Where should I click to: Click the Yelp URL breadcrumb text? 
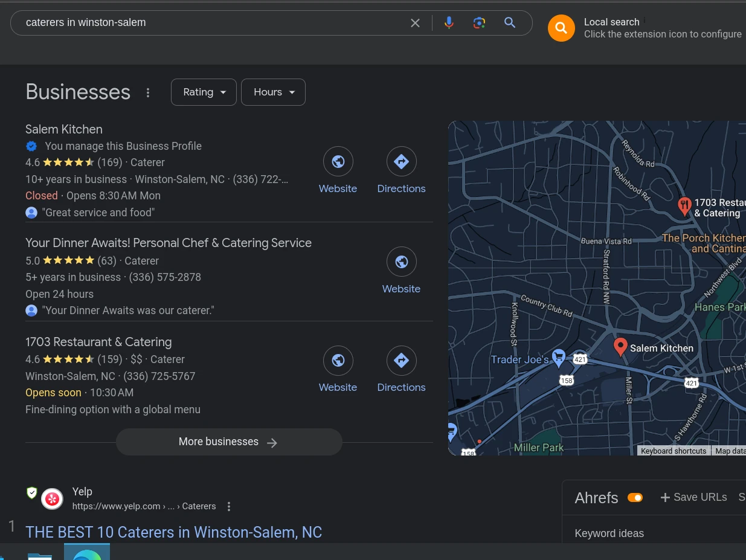[144, 506]
